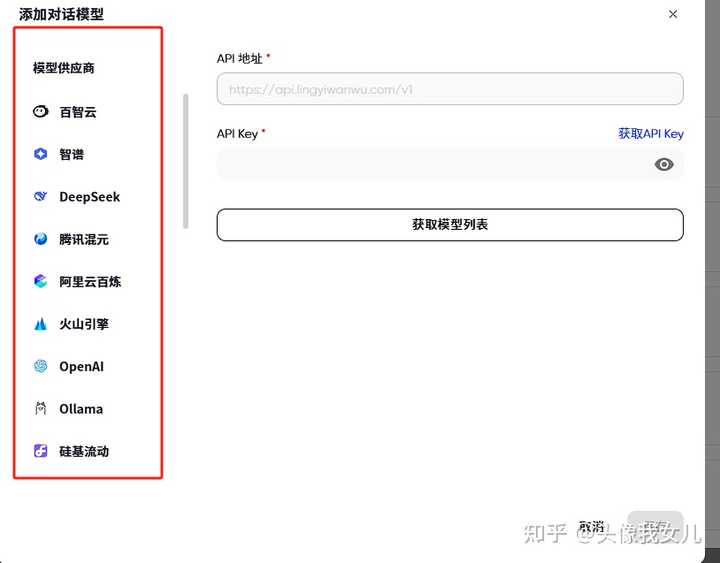
Task: Choose the 腾讯混元 round blue icon
Action: (41, 239)
